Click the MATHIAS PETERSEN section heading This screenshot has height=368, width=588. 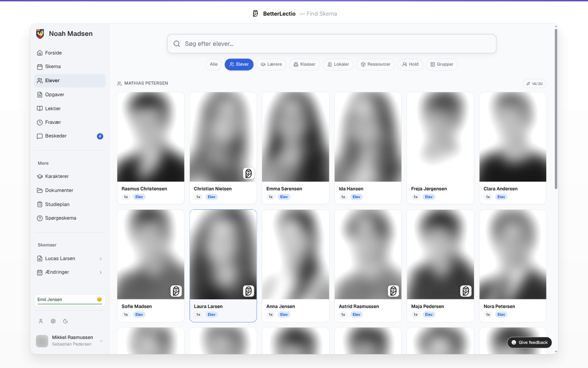(146, 83)
